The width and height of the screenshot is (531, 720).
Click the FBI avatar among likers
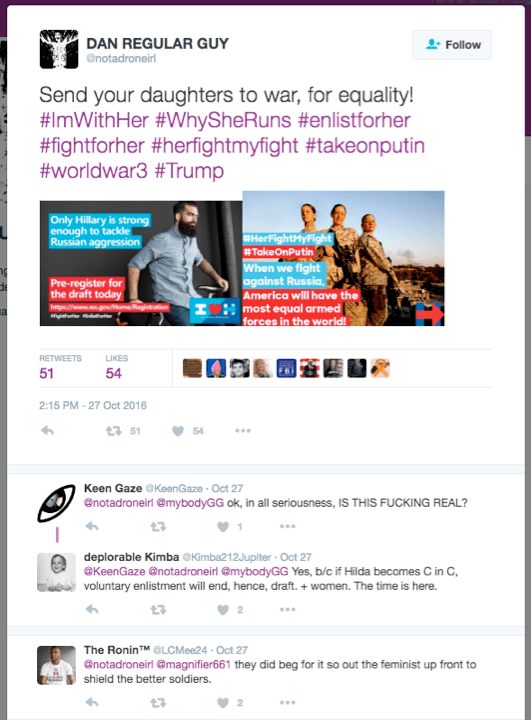point(286,368)
